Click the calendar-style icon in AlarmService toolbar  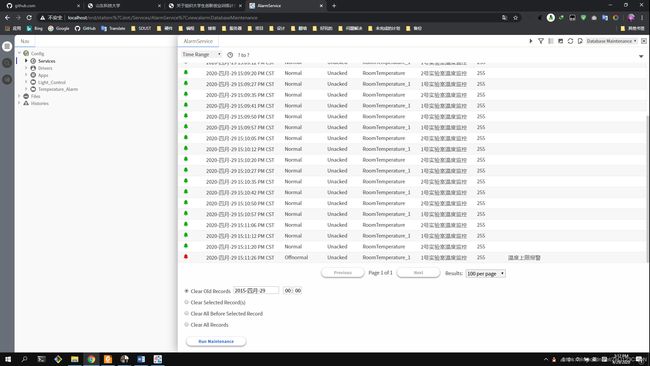(560, 41)
